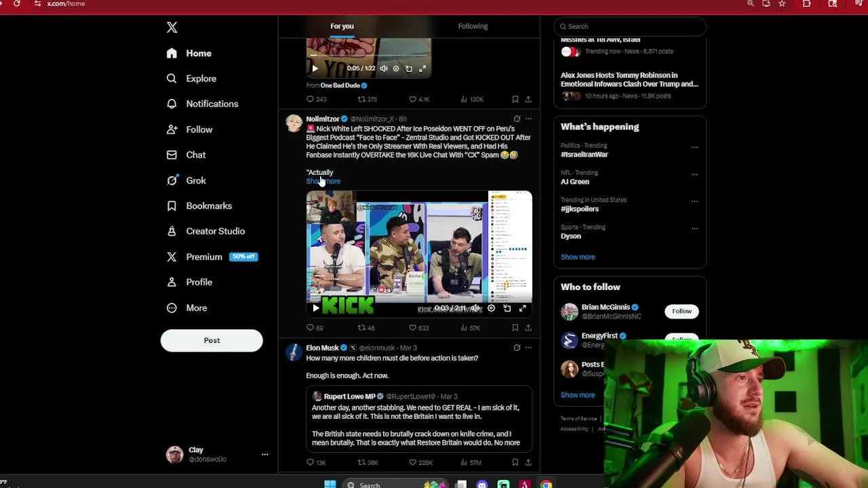Open Nolimitzor profile name

[x=323, y=119]
